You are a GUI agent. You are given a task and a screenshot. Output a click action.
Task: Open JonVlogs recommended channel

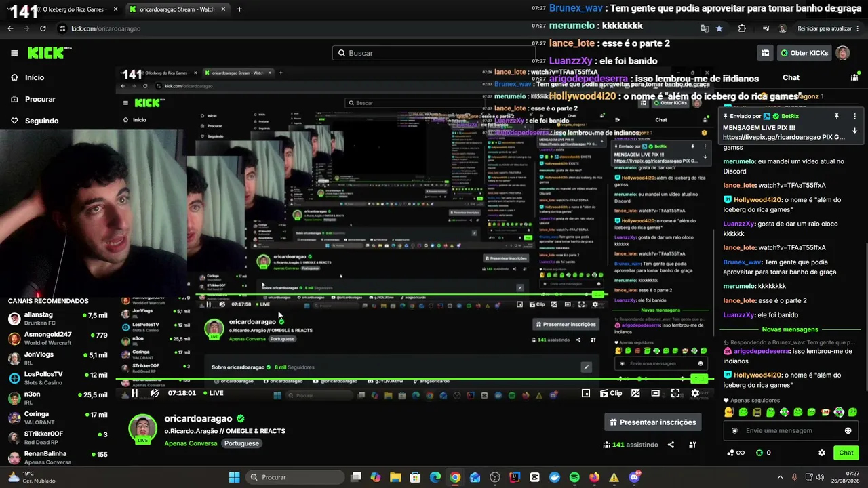click(x=58, y=358)
